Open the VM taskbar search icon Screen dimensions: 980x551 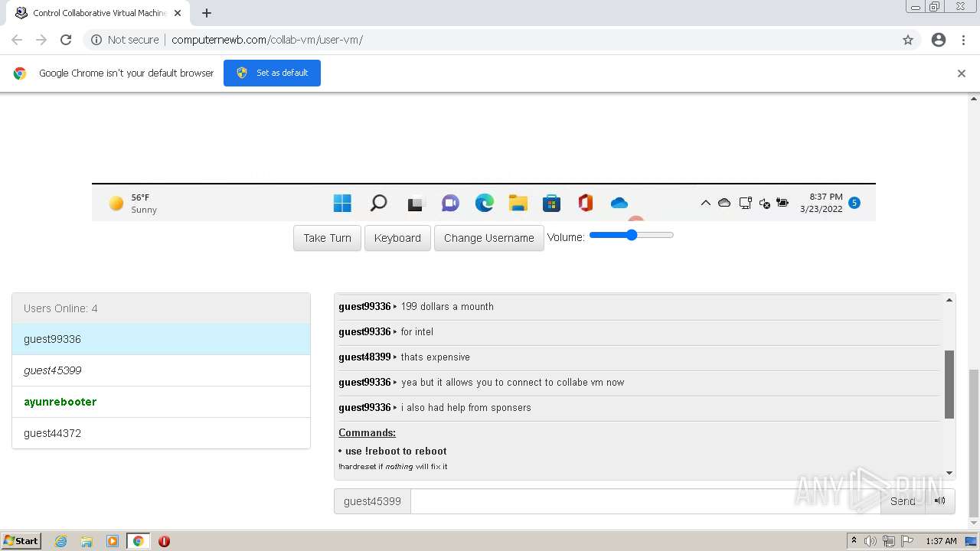pyautogui.click(x=378, y=203)
